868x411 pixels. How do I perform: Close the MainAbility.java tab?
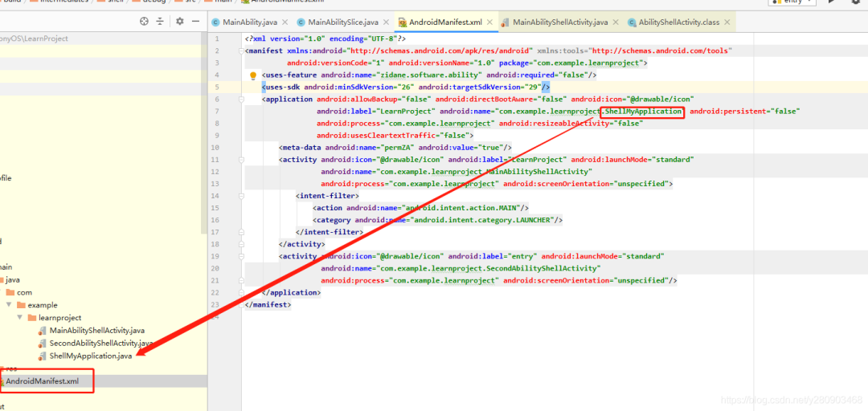pos(285,22)
